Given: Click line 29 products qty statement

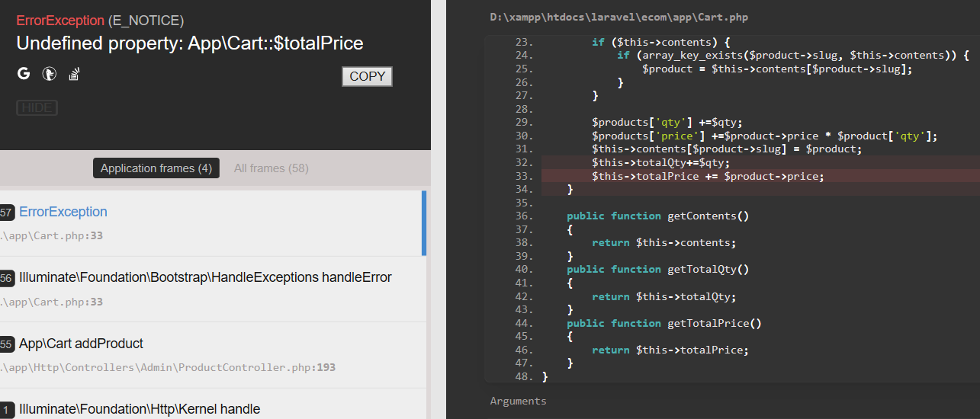Looking at the screenshot, I should click(x=667, y=122).
